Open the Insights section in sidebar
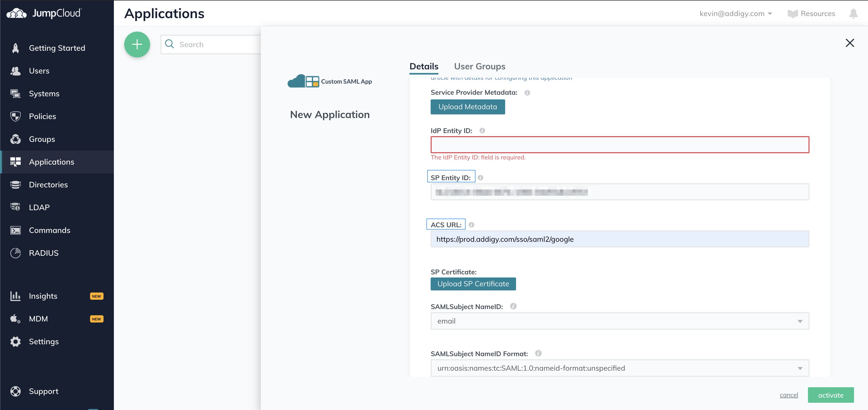Screen dimensions: 868x410 point(43,296)
